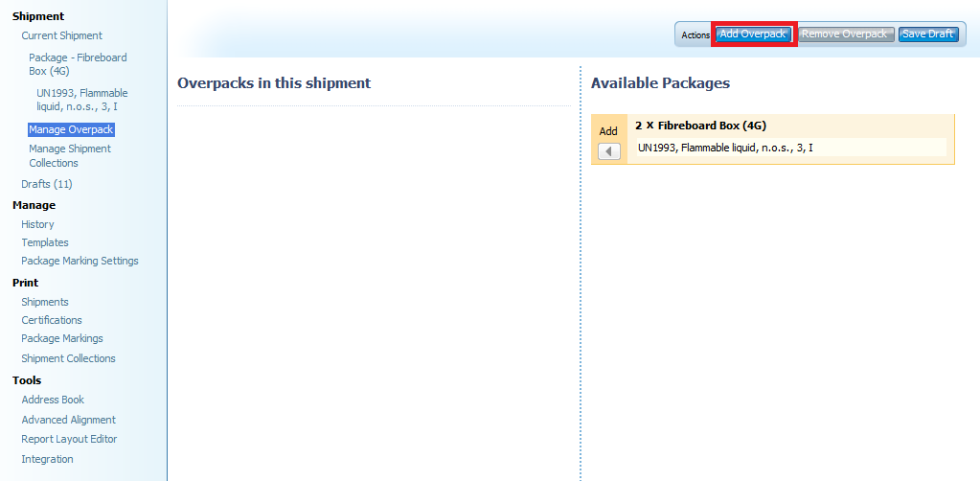980x481 pixels.
Task: Open Templates page
Action: pyautogui.click(x=45, y=242)
